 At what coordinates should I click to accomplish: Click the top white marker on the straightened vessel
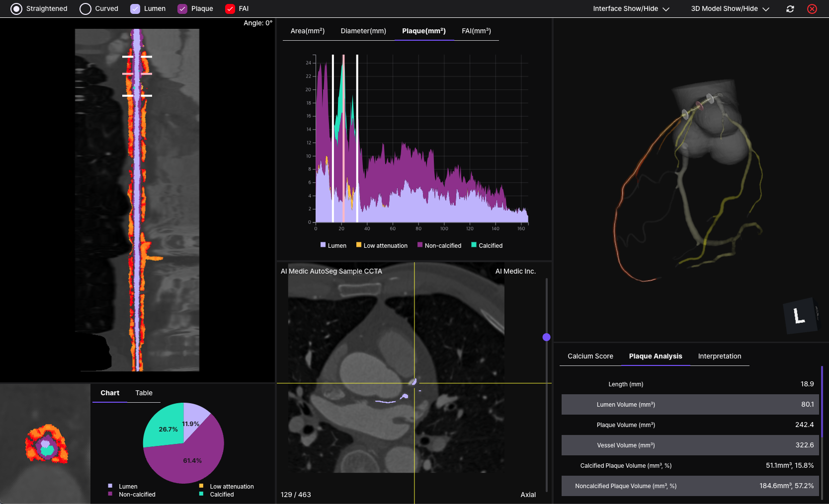(137, 57)
